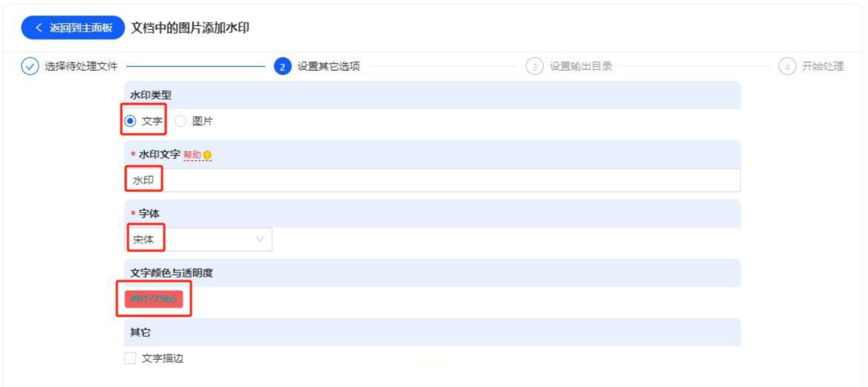Screen dimensions: 868x387
Task: Click the 文字描边 label text
Action: coord(162,358)
